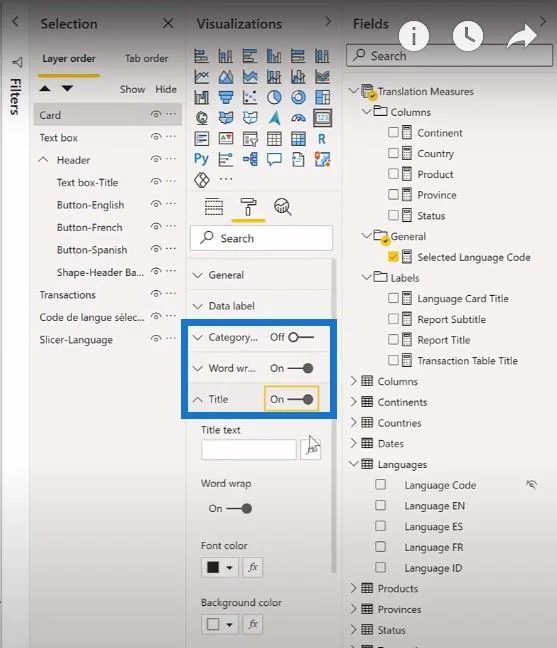The height and width of the screenshot is (648, 557).
Task: Open the Font color black swatch
Action: pyautogui.click(x=219, y=567)
